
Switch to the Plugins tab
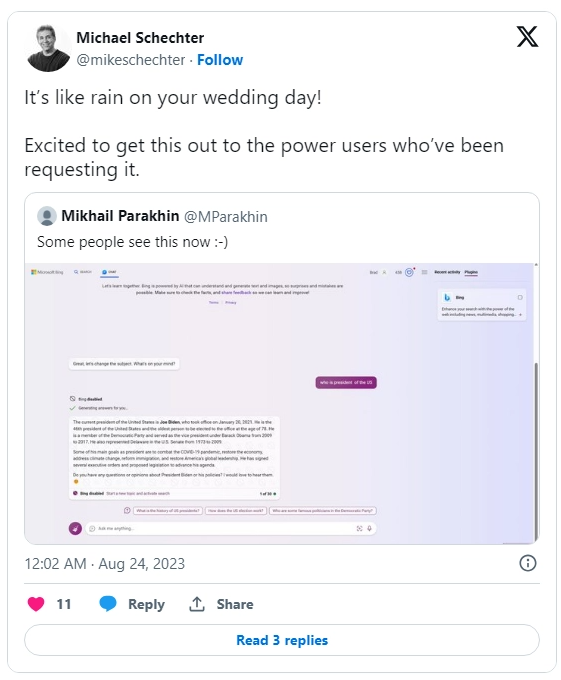point(471,272)
